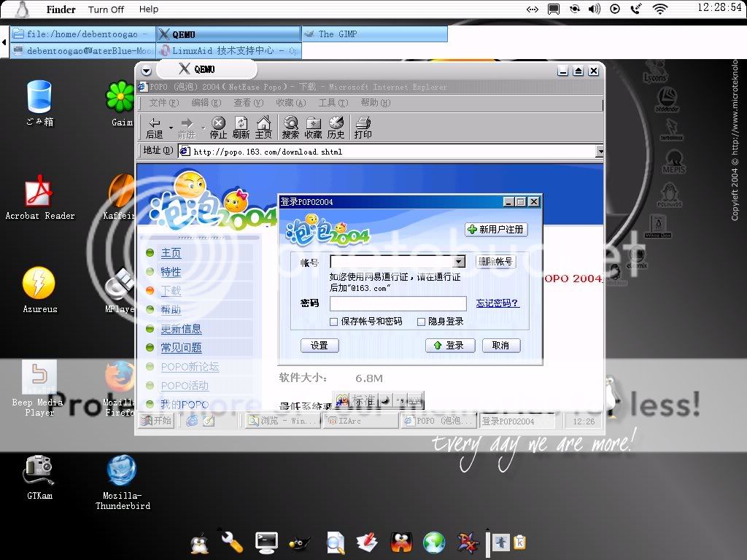Select the IZArc task in Windows taskbar
The width and height of the screenshot is (747, 560).
pyautogui.click(x=360, y=421)
